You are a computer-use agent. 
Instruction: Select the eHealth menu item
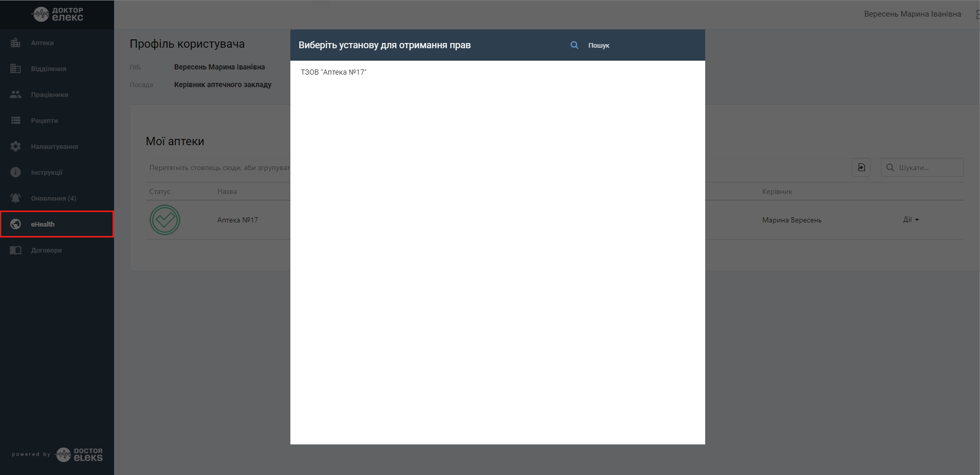57,224
